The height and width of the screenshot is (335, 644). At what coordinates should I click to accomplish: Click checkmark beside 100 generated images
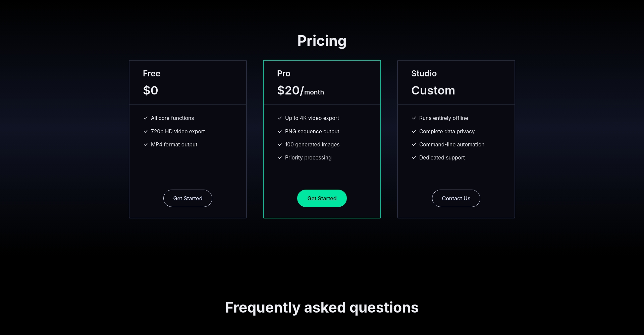click(280, 145)
